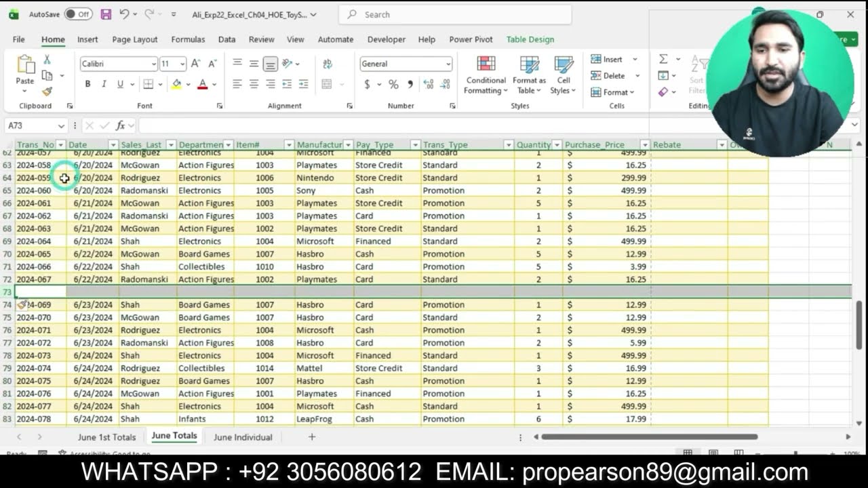Click the vertical scrollbar thumb

(859, 325)
